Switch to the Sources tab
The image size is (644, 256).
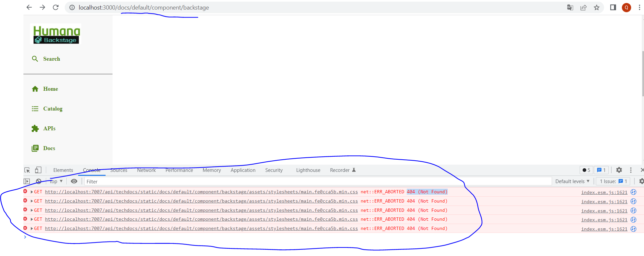pyautogui.click(x=119, y=170)
